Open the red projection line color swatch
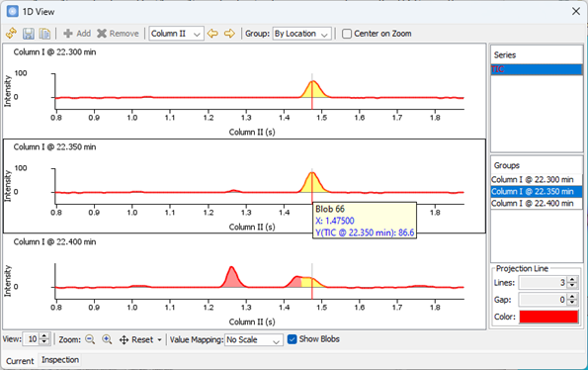 548,317
